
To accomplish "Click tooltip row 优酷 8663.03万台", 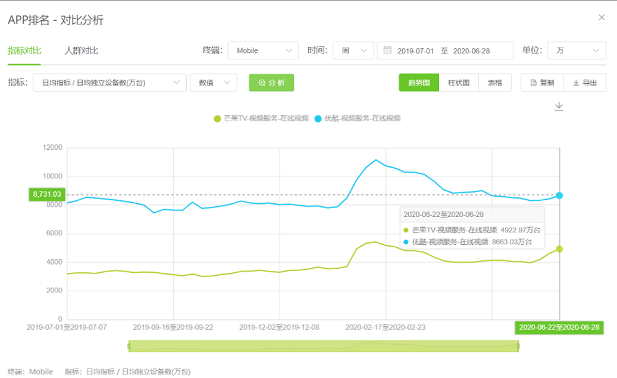I will (x=468, y=242).
